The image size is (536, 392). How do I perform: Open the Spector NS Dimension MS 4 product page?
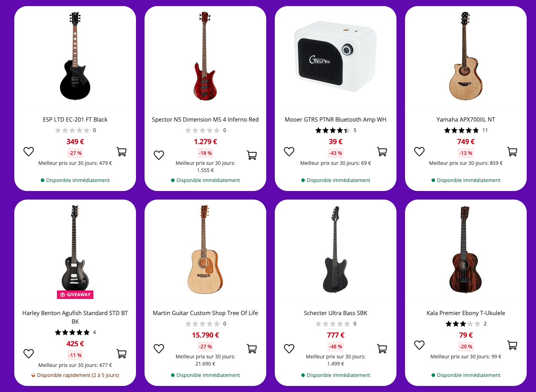205,119
